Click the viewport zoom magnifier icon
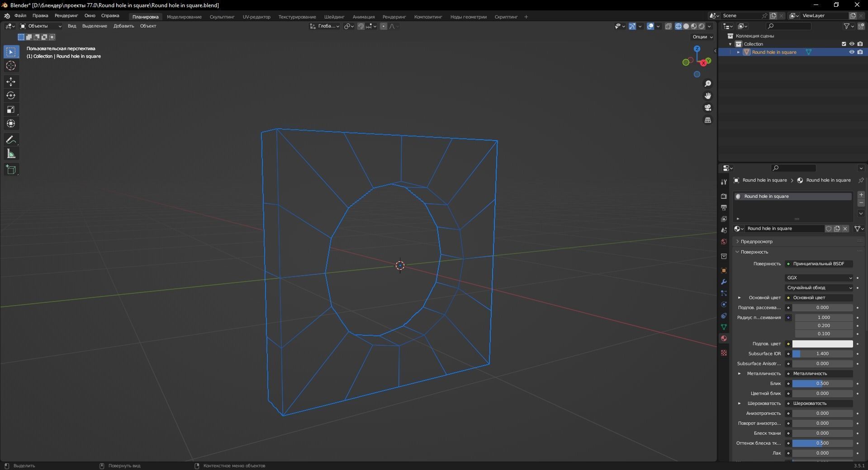 (x=708, y=84)
